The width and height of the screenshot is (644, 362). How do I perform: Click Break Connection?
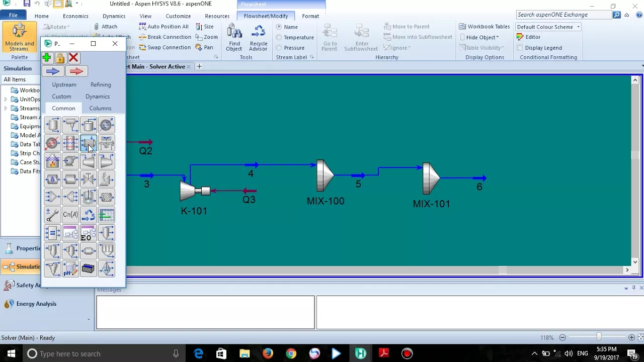(x=165, y=37)
